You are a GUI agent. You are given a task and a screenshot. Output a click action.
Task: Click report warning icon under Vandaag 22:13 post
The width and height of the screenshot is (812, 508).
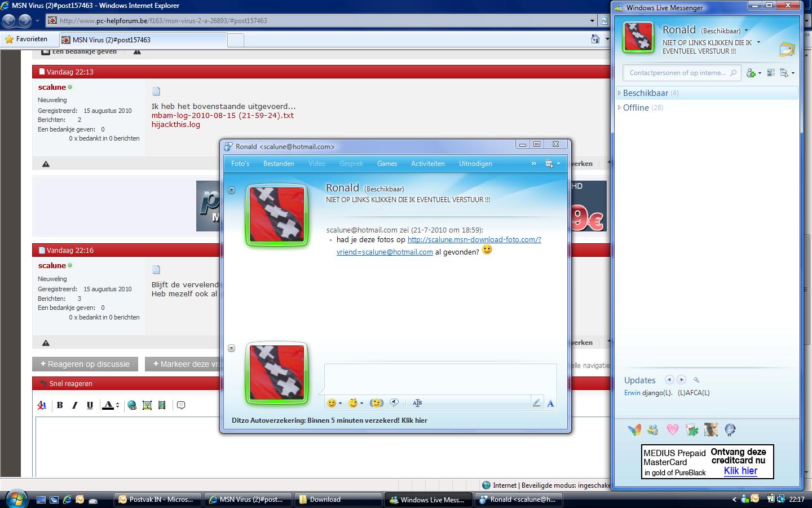(46, 164)
